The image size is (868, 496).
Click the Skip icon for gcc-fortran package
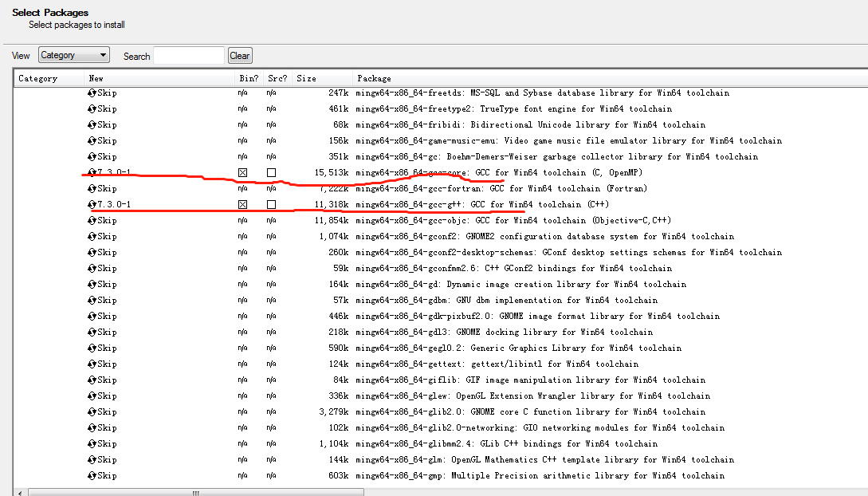[x=91, y=188]
